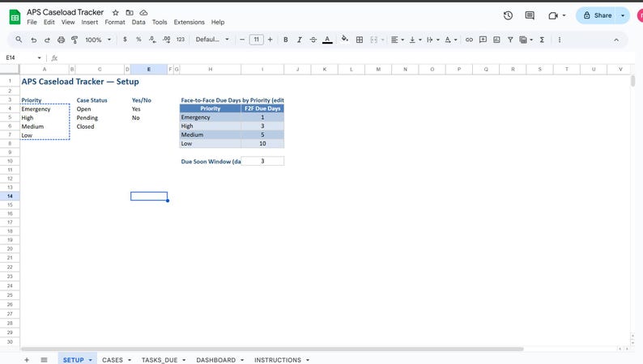Open the Extensions menu
This screenshot has height=364, width=643.
[189, 22]
